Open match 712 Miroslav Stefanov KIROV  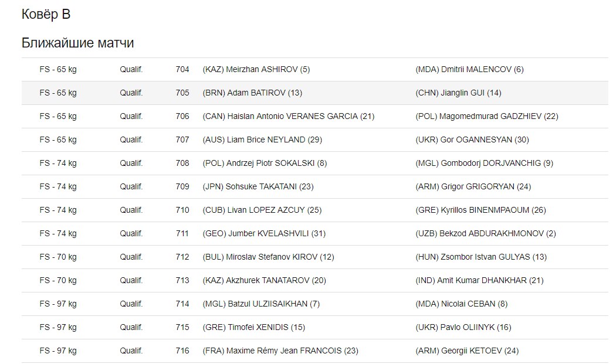coord(314,257)
